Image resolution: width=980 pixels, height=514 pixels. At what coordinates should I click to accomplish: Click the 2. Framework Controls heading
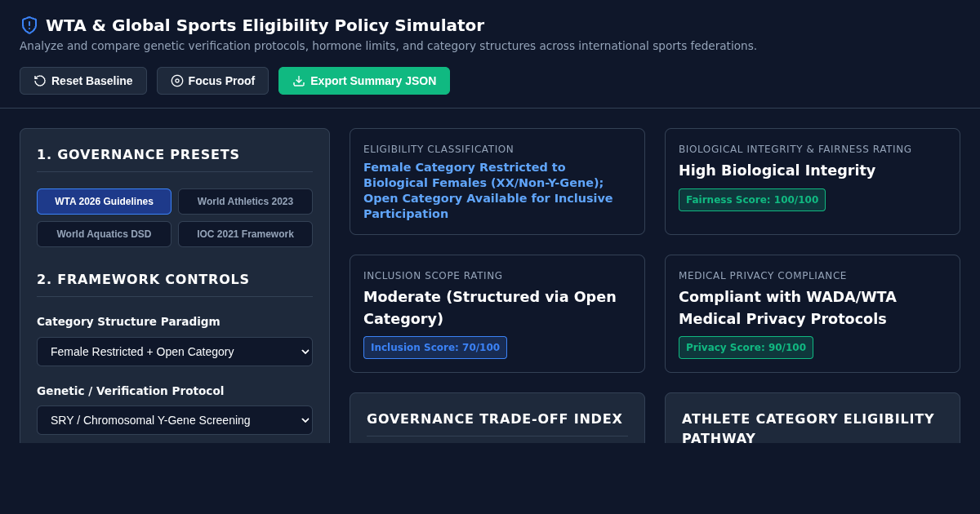(143, 279)
